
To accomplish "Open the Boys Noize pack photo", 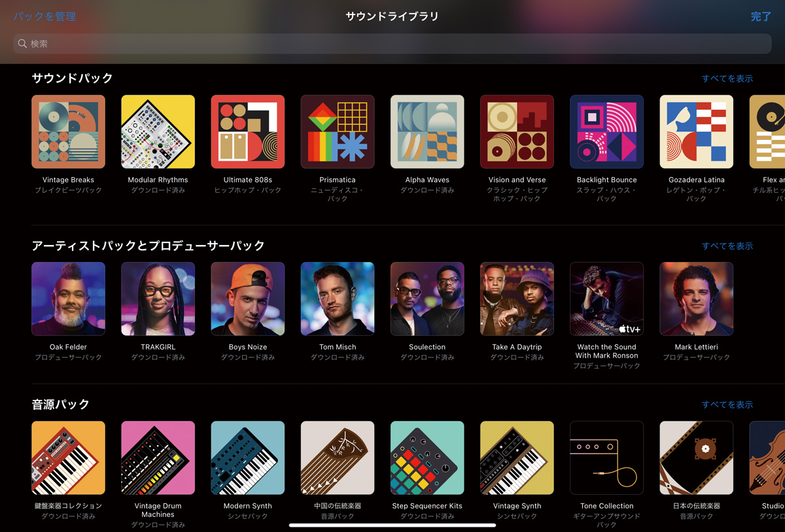I will click(247, 299).
